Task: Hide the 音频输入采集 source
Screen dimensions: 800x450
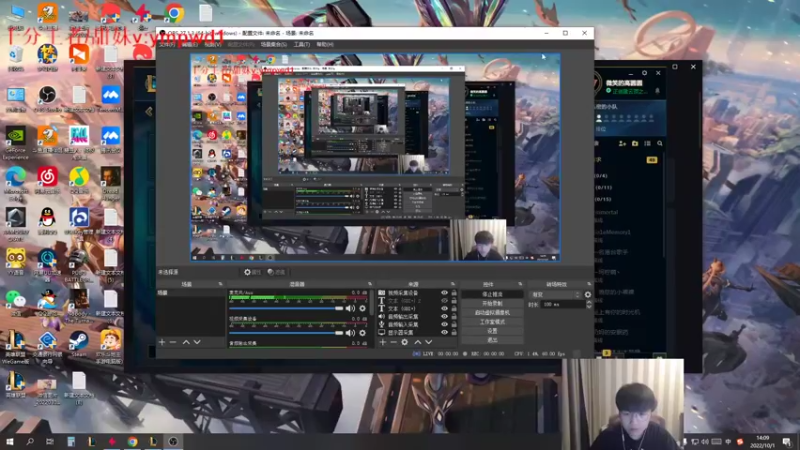Action: click(444, 324)
